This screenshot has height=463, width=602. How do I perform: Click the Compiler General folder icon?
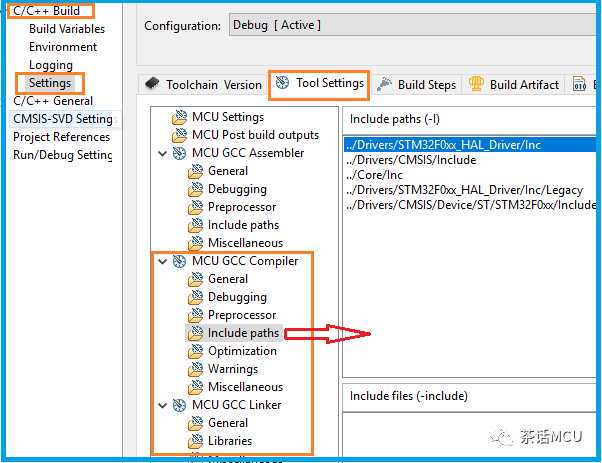point(196,279)
